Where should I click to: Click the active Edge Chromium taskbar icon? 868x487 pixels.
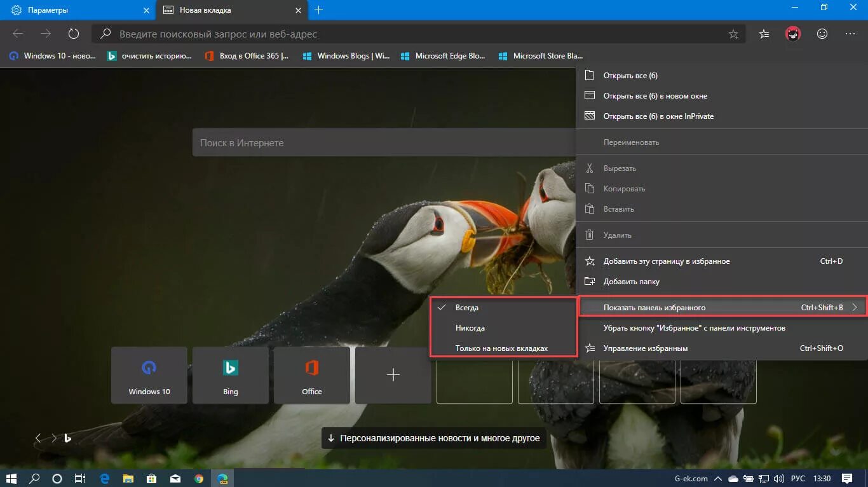pos(222,478)
